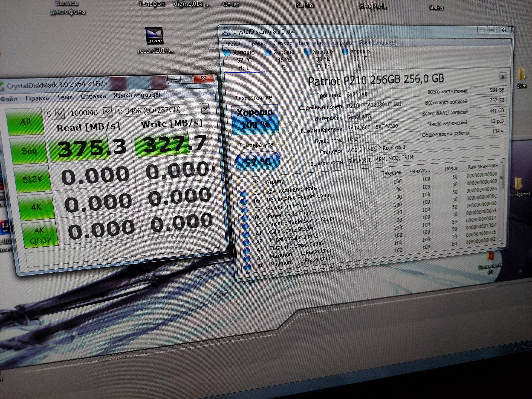
Task: Run all benchmarks with All button
Action: (x=25, y=121)
